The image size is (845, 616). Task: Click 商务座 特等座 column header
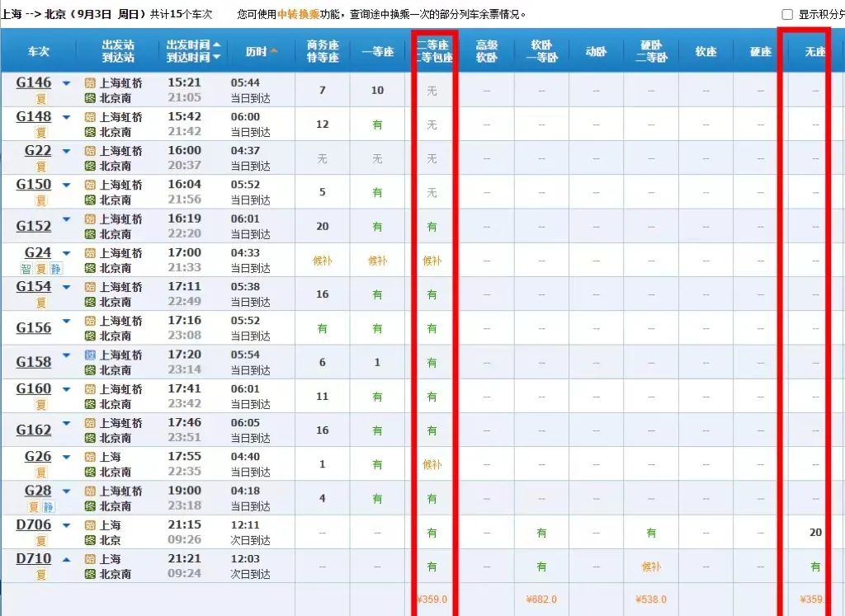pyautogui.click(x=323, y=51)
